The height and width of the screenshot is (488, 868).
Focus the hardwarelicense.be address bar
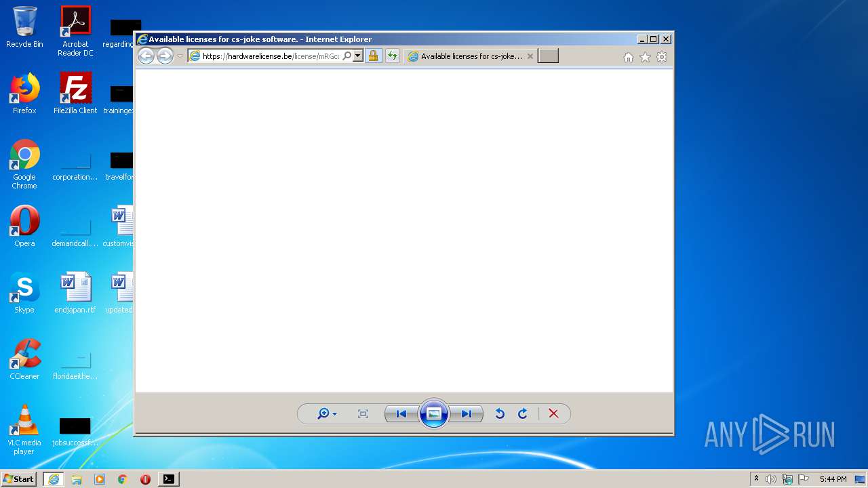pos(271,56)
